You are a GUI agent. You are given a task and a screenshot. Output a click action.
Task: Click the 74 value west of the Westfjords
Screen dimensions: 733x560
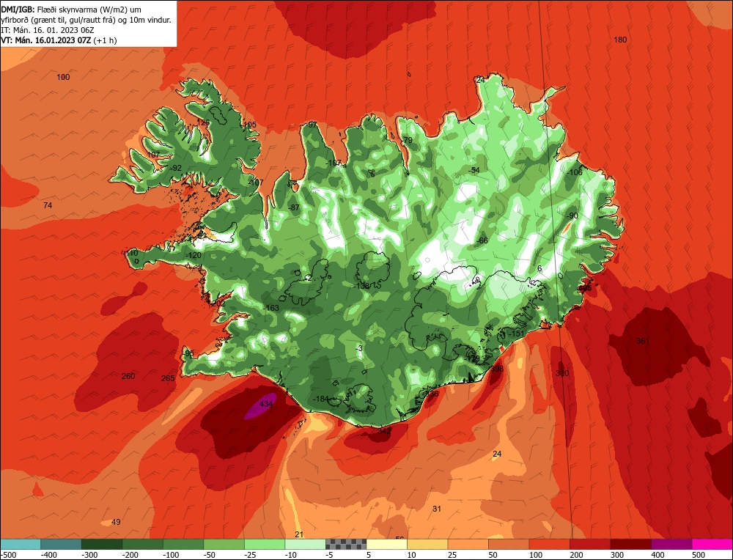click(48, 205)
